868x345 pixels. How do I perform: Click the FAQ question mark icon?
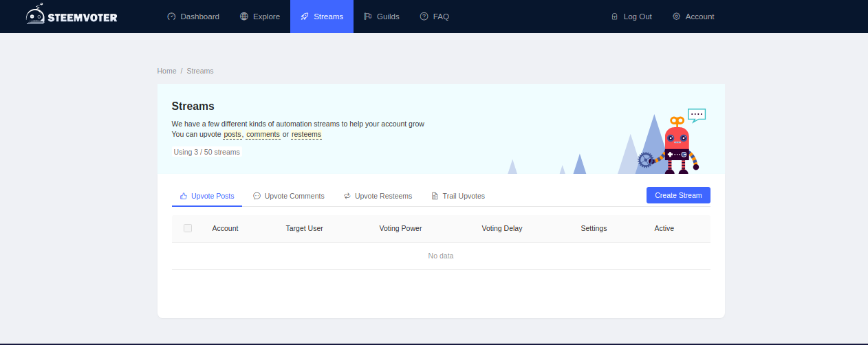(424, 16)
